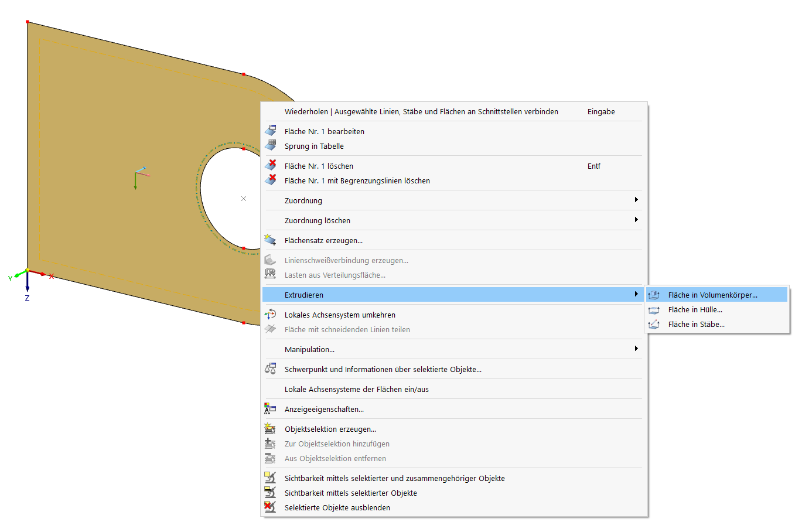The height and width of the screenshot is (532, 802).
Task: Expand the Zuordnung submenu
Action: (451, 200)
